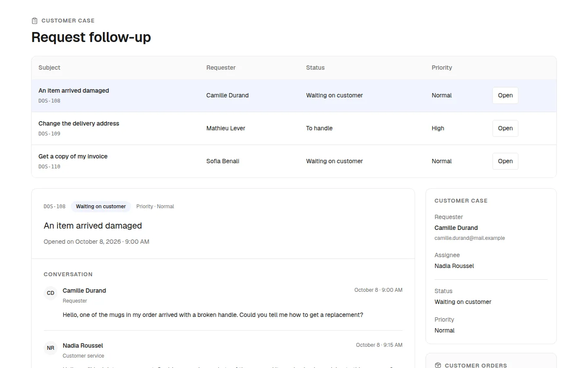The height and width of the screenshot is (368, 588).
Task: Open the case DOS-108 with its Open button
Action: point(505,95)
